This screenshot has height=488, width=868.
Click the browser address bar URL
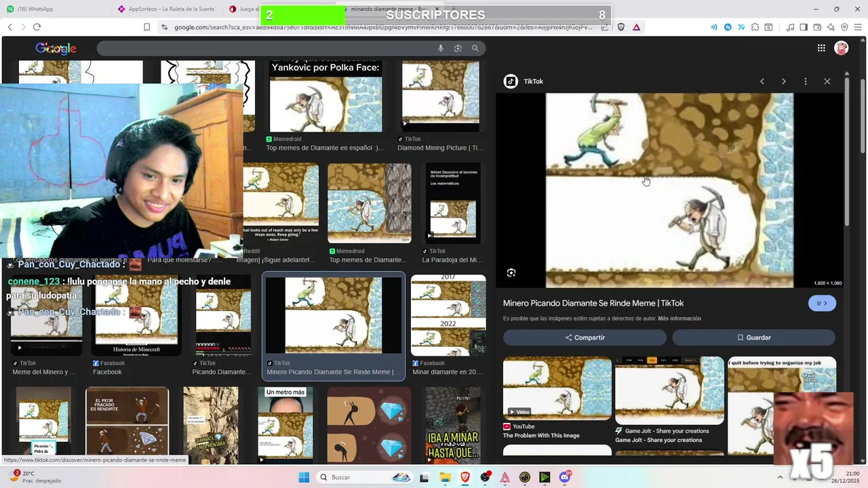tap(383, 27)
